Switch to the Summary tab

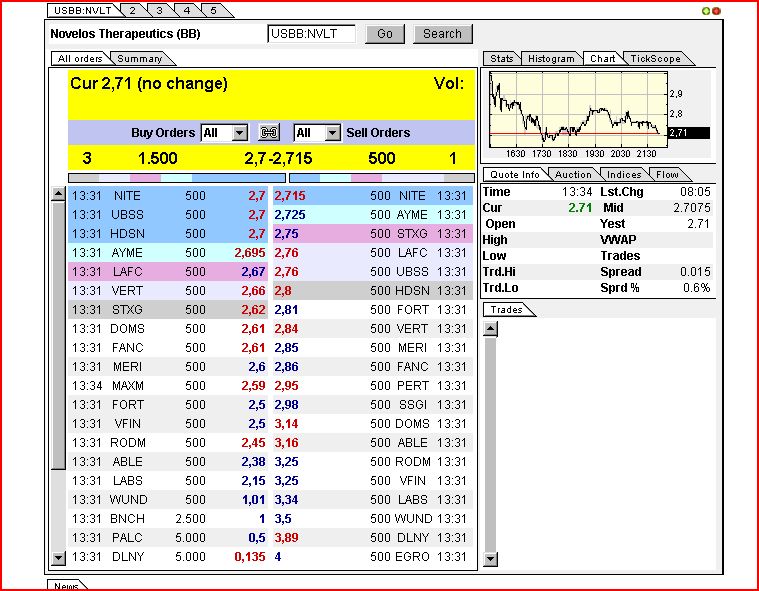point(138,59)
